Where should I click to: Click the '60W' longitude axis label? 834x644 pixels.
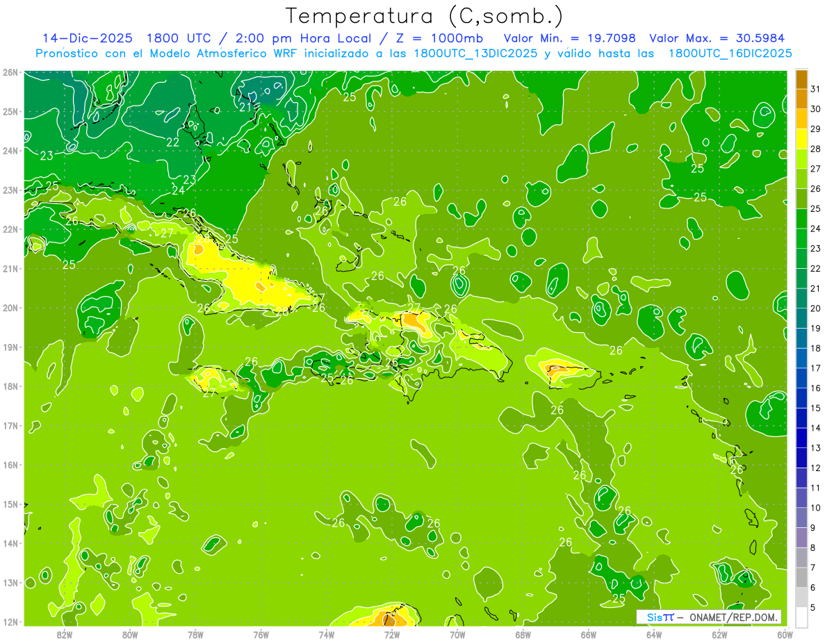pos(785,634)
